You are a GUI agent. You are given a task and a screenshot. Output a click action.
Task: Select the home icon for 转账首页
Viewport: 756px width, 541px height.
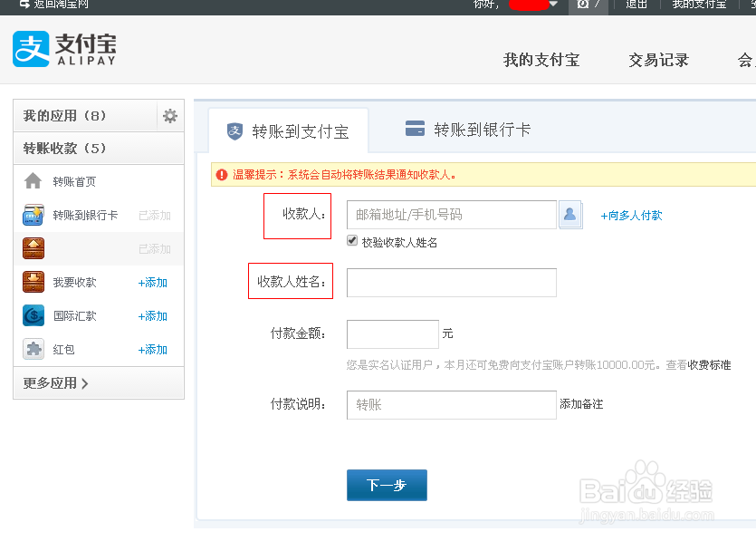coord(33,180)
